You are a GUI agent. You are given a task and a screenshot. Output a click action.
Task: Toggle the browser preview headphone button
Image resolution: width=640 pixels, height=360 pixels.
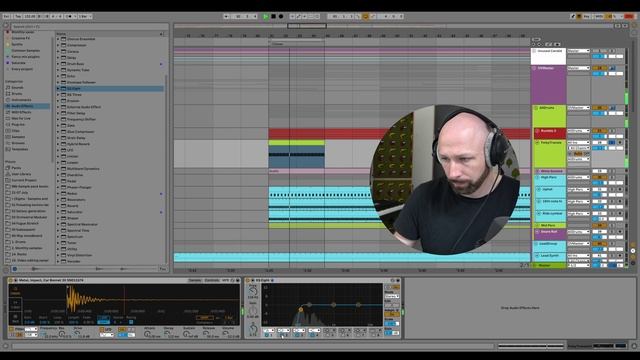point(15,269)
